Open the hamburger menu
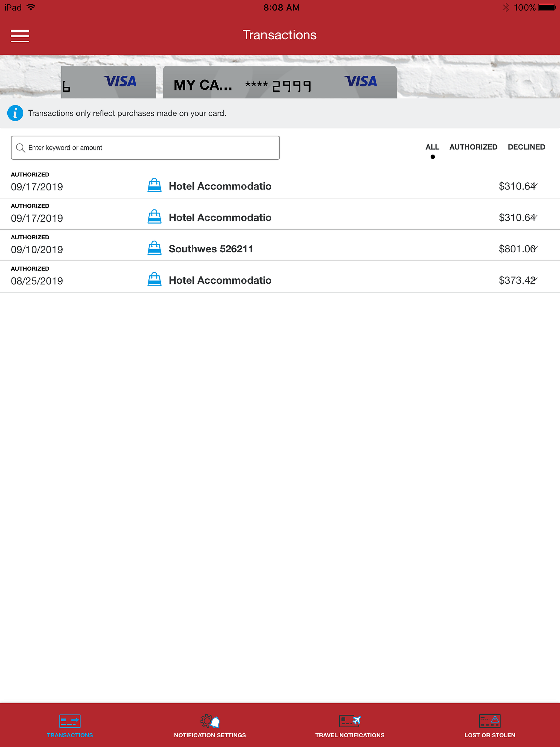560x747 pixels. [x=20, y=36]
